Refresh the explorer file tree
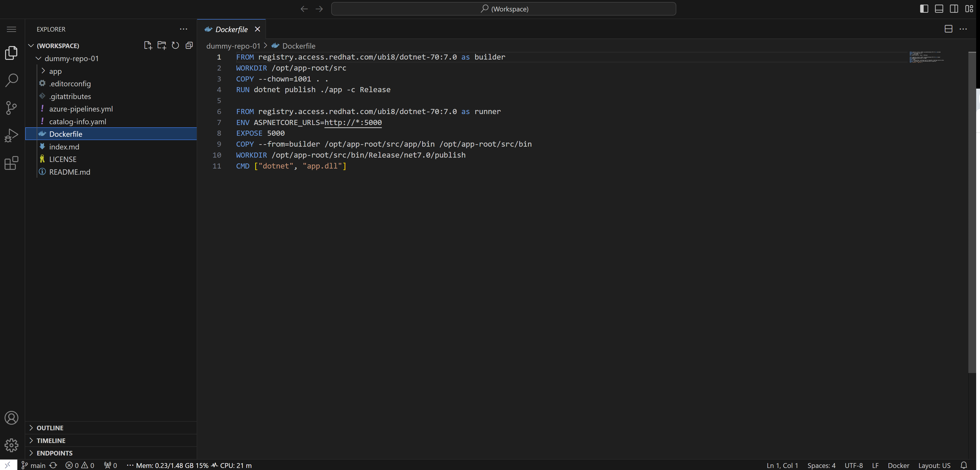This screenshot has height=470, width=980. pos(175,46)
